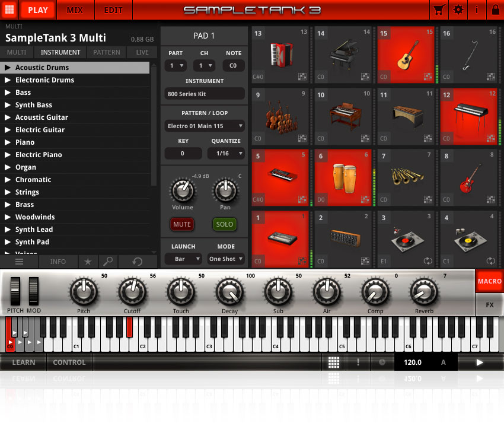Open the PATTERN browser tab
The image size is (504, 436).
[106, 52]
